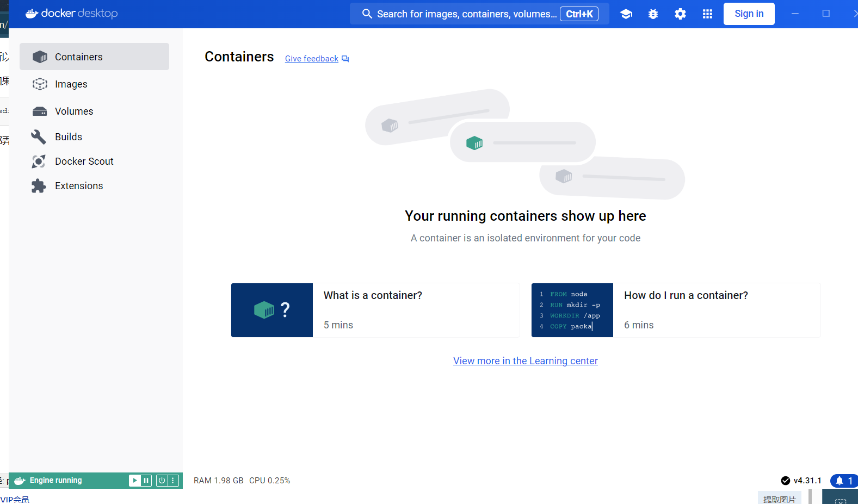
Task: Click the Engine running status text
Action: tap(55, 481)
